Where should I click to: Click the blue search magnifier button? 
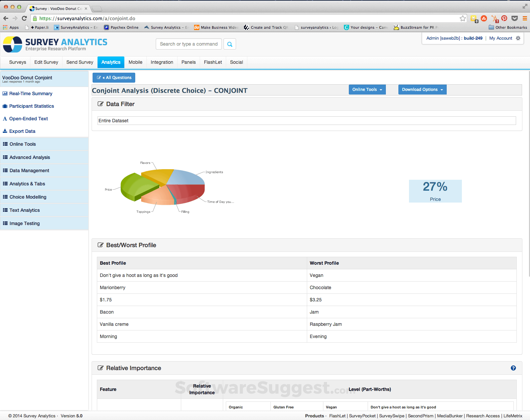click(x=229, y=44)
